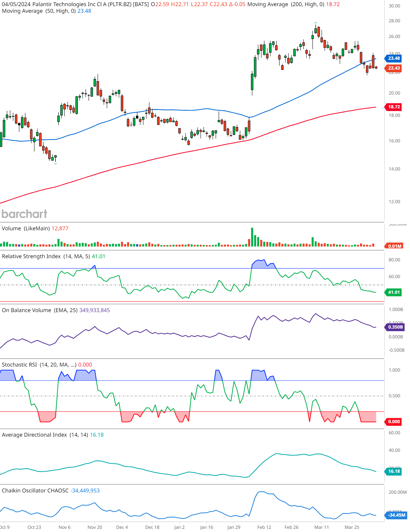Click the Average Directional Index panel title
The image size is (410, 532).
pyautogui.click(x=45, y=435)
